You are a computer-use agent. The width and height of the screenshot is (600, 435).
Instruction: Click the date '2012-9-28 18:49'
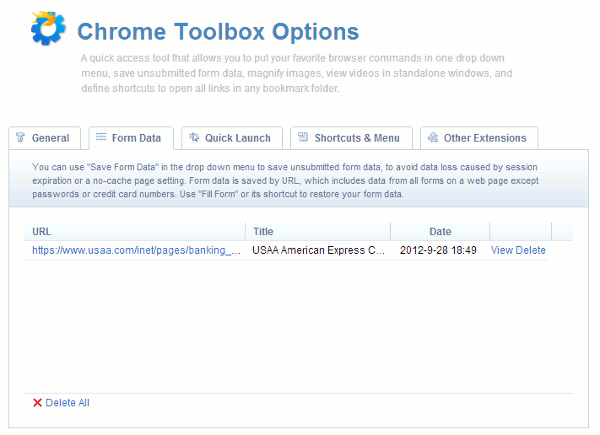[x=438, y=250]
